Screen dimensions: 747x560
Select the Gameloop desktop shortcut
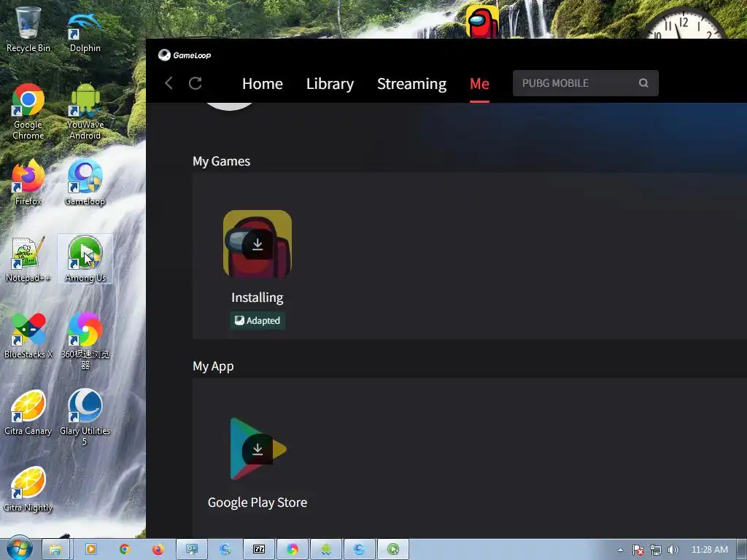[85, 183]
